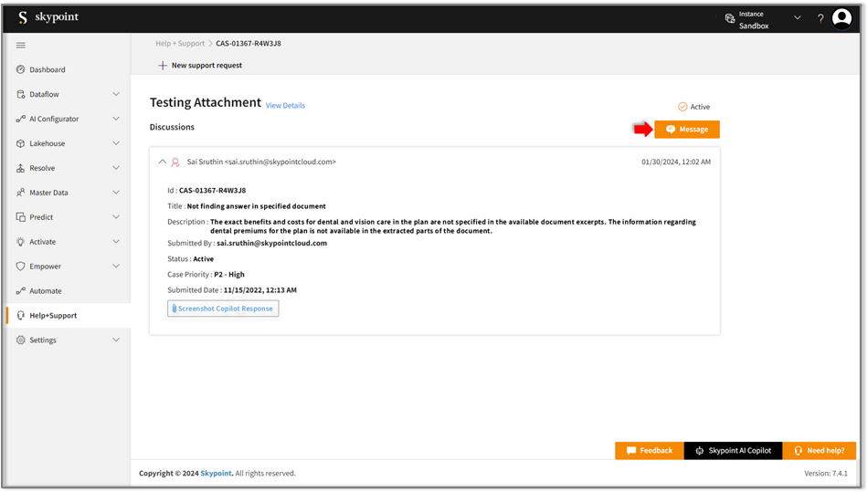
Task: Click the Discussions heading
Action: [x=172, y=127]
